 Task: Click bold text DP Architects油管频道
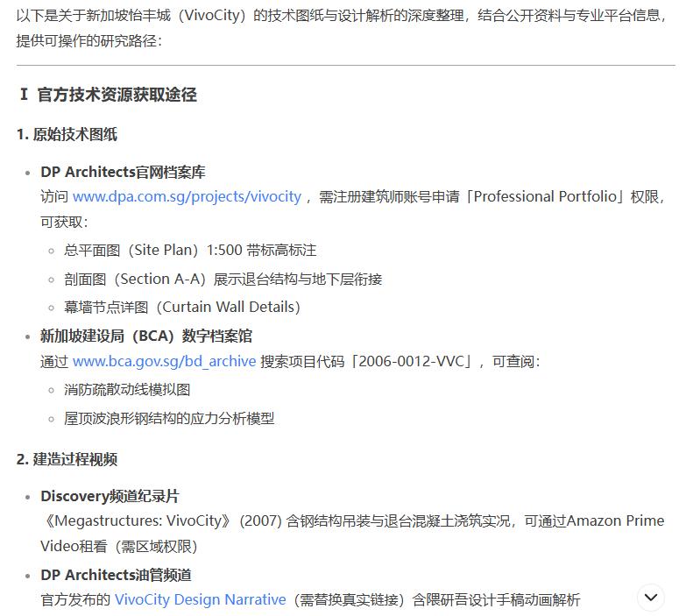(116, 575)
